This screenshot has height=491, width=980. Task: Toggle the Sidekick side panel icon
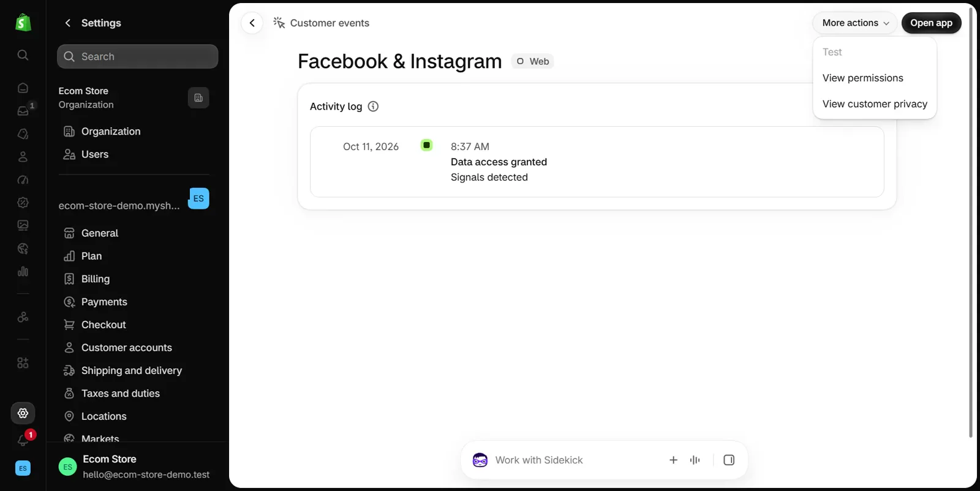729,460
